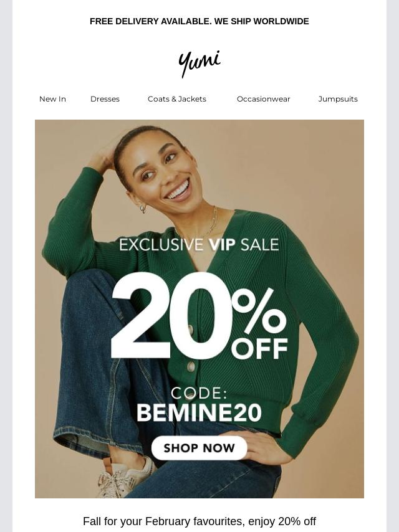Click the model's gold hoop earring

click(x=143, y=208)
